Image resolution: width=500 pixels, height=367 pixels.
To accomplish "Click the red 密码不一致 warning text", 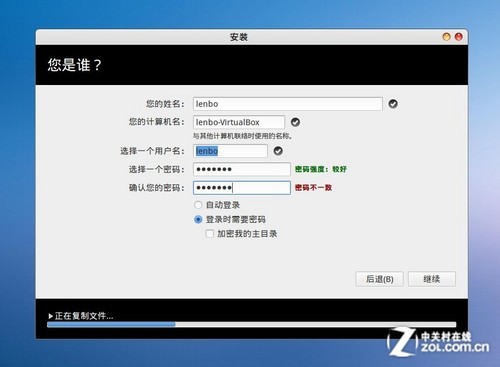I will tap(313, 188).
